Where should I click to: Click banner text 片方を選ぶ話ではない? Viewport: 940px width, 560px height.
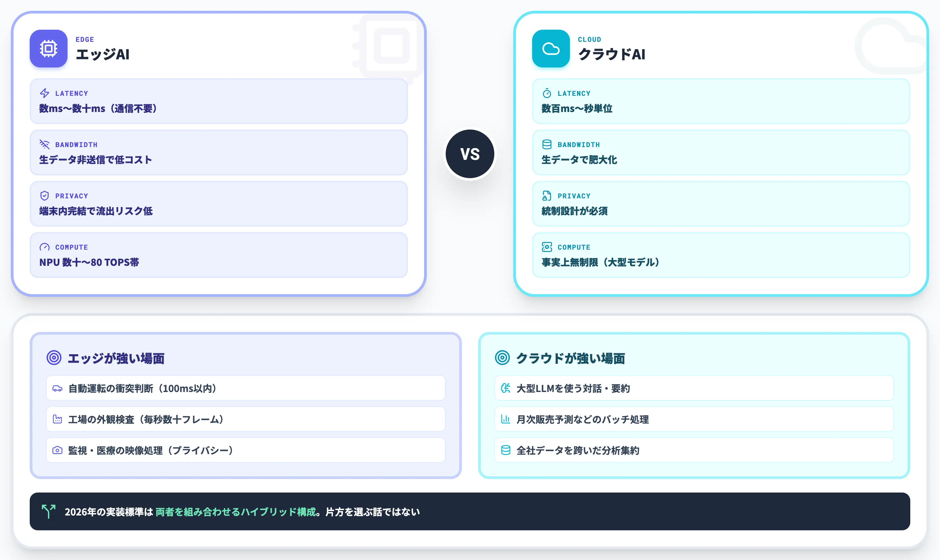point(373,512)
